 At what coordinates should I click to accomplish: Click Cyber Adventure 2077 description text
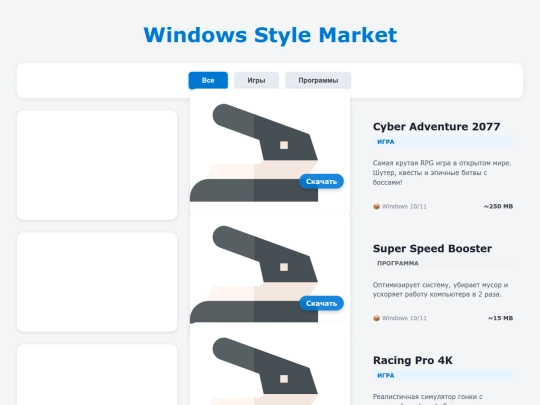click(442, 173)
